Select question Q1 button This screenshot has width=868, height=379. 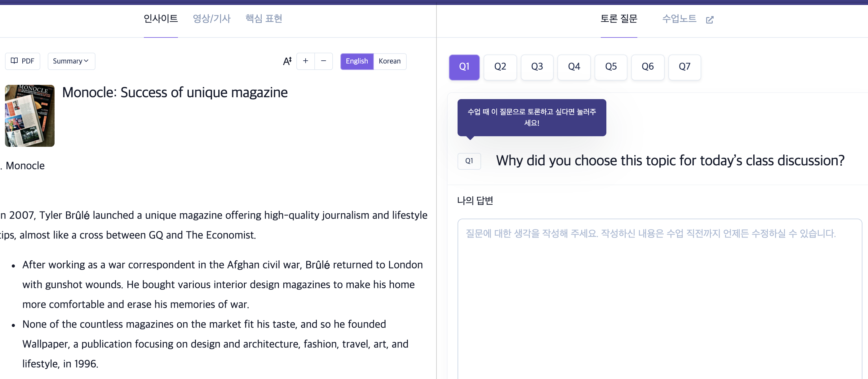pos(464,67)
